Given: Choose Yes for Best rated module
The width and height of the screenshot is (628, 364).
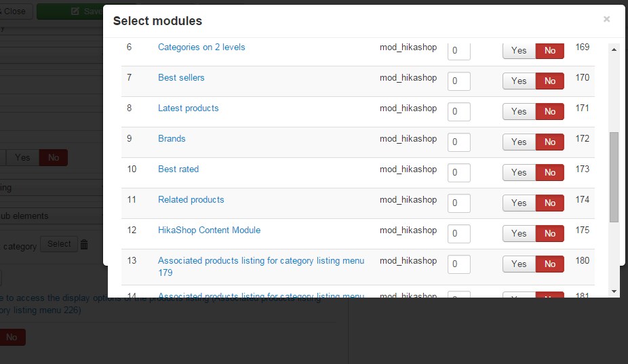Looking at the screenshot, I should coord(519,173).
